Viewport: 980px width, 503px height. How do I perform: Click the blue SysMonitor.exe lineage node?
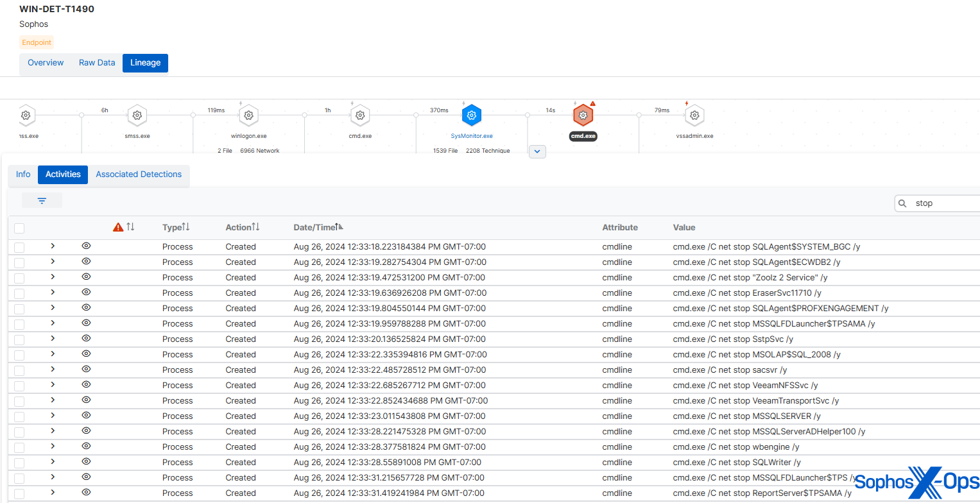(x=472, y=115)
